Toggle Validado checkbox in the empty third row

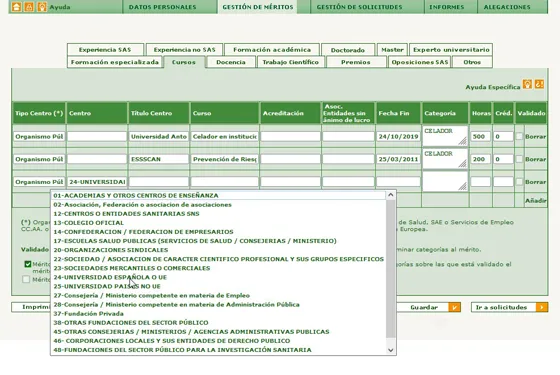point(519,182)
